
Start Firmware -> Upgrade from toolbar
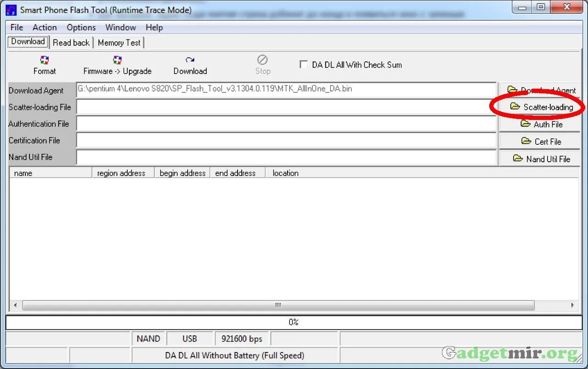click(x=117, y=65)
